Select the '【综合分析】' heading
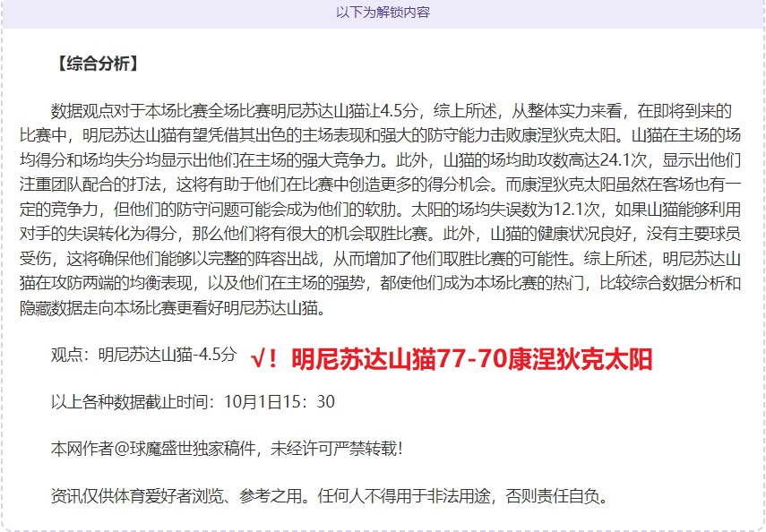The image size is (766, 532). click(x=98, y=64)
